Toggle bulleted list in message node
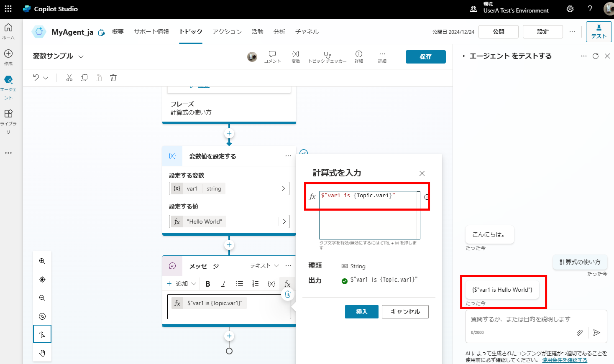614x364 pixels. point(239,284)
